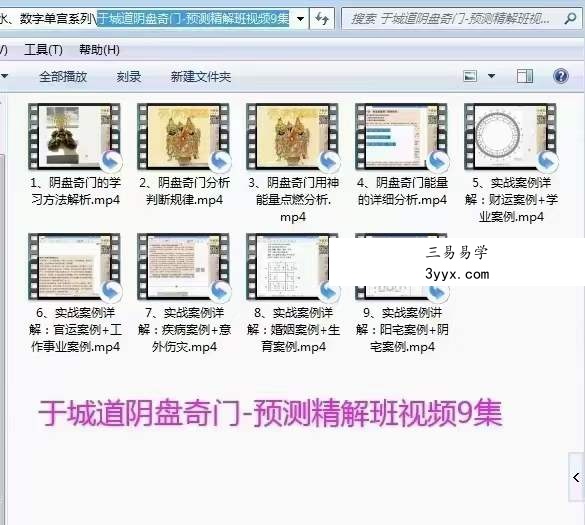Select file name 9、阳宅案例+阴宅案例.mp4
This screenshot has width=585, height=525.
[x=402, y=330]
